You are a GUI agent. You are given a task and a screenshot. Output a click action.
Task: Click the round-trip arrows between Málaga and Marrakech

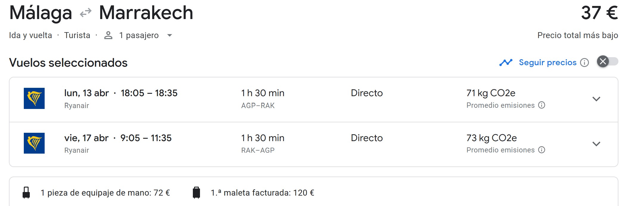click(x=86, y=13)
